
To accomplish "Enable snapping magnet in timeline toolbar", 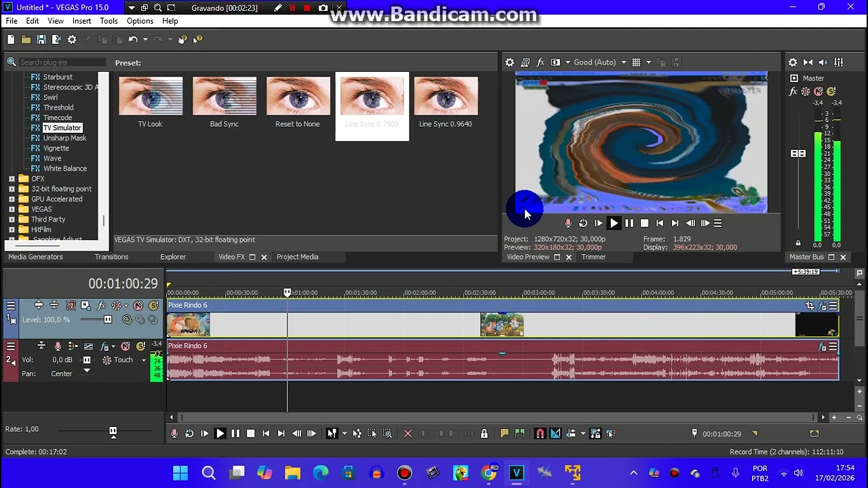I will click(540, 434).
